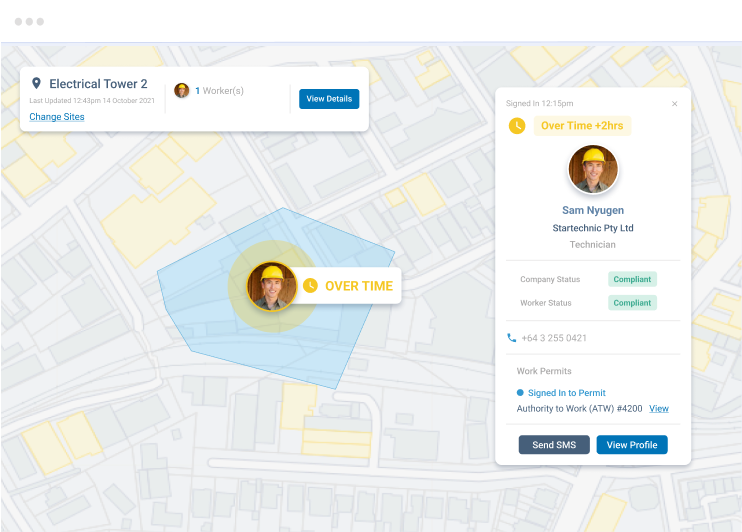Click the Sam Nyugen name heading
The image size is (742, 532).
click(593, 210)
